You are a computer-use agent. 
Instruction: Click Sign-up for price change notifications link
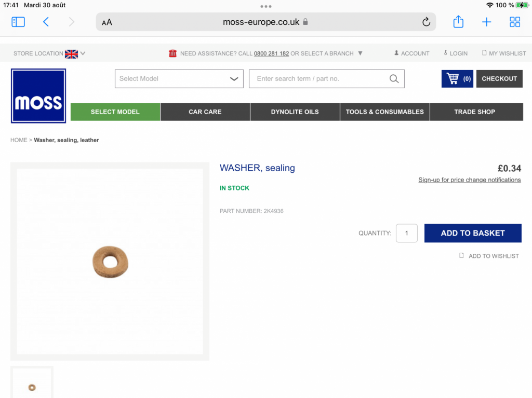[469, 180]
